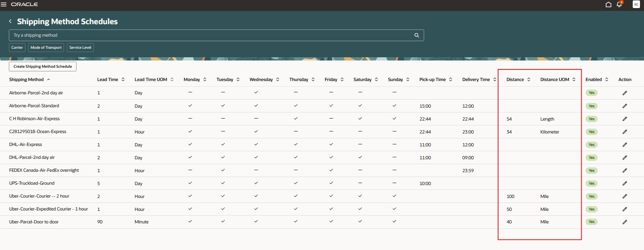Sort the Friday column
The image size is (644, 250).
342,79
